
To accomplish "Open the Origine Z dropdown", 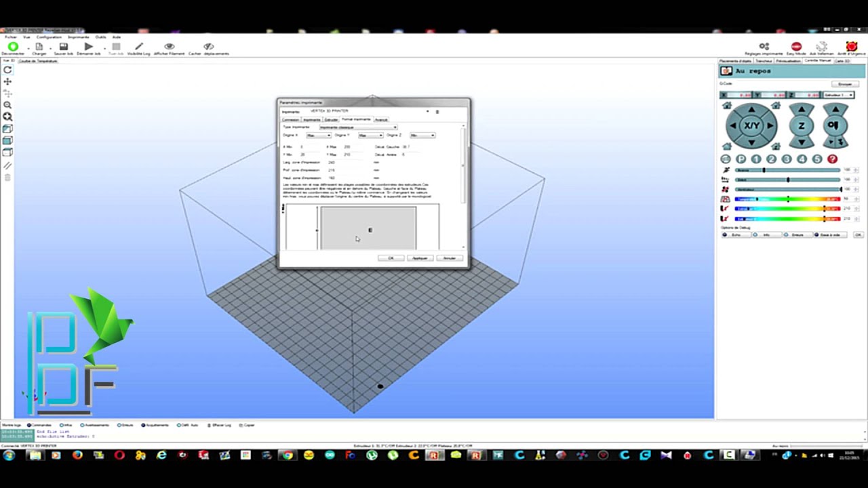I will pos(422,136).
